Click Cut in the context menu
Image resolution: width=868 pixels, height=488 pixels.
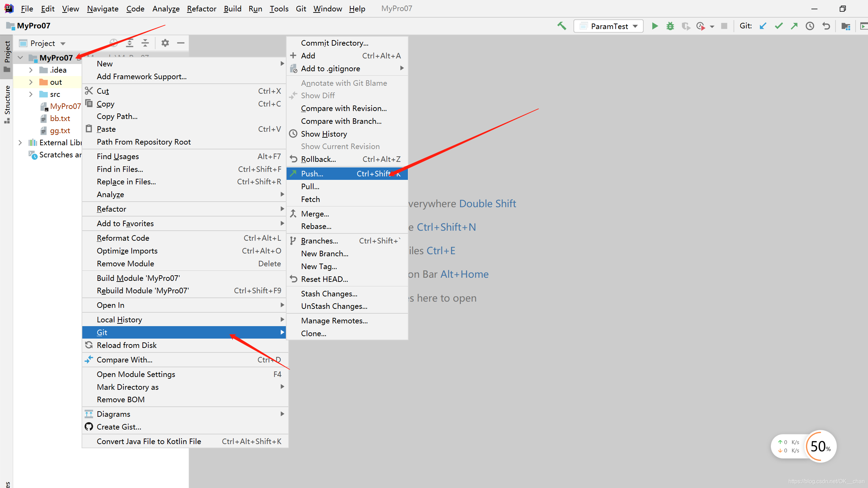184,91
